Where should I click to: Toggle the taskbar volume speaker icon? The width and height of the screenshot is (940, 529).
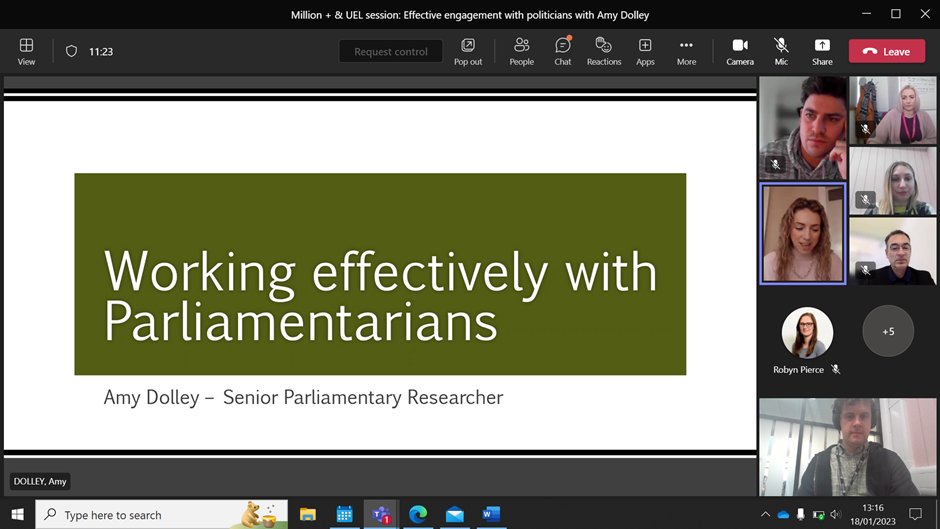tap(836, 515)
